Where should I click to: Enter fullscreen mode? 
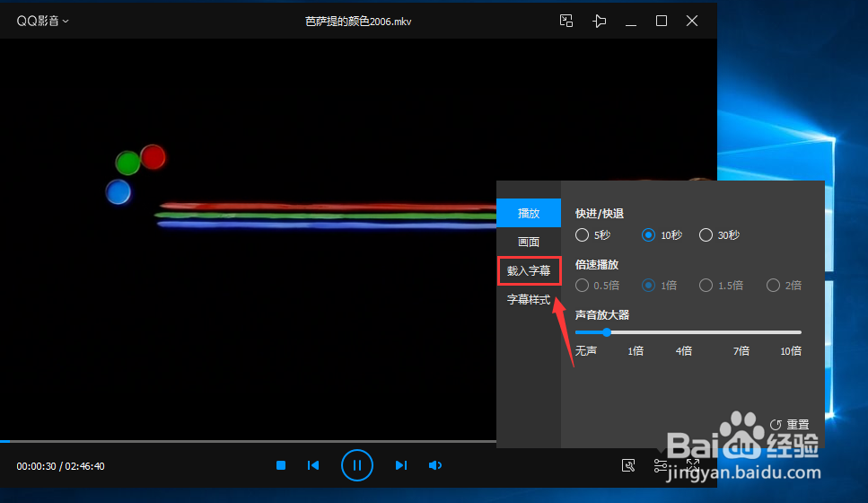point(693,465)
